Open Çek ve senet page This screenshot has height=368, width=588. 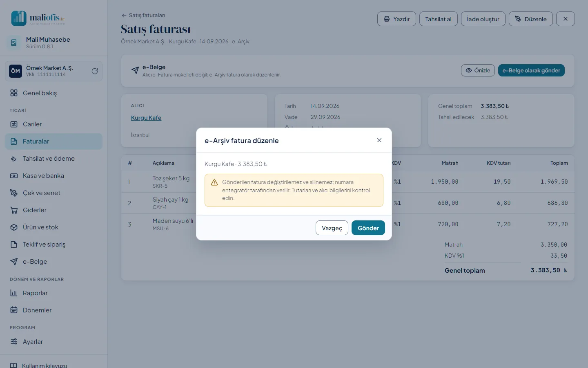click(53, 193)
